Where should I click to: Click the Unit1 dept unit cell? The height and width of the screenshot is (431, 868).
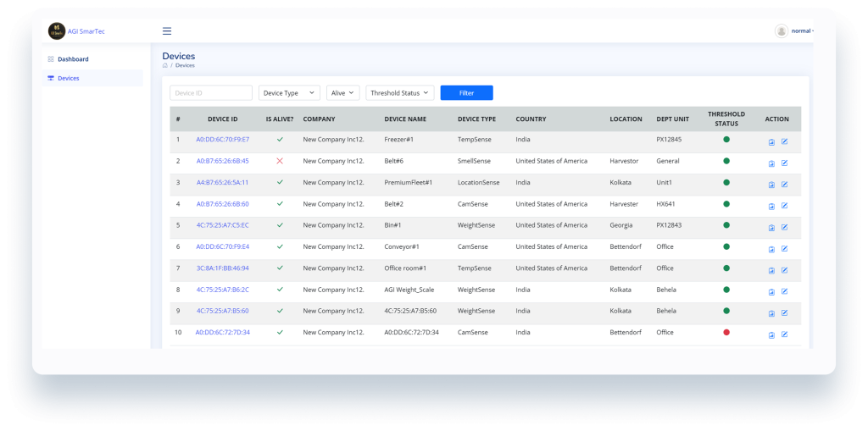(x=665, y=183)
